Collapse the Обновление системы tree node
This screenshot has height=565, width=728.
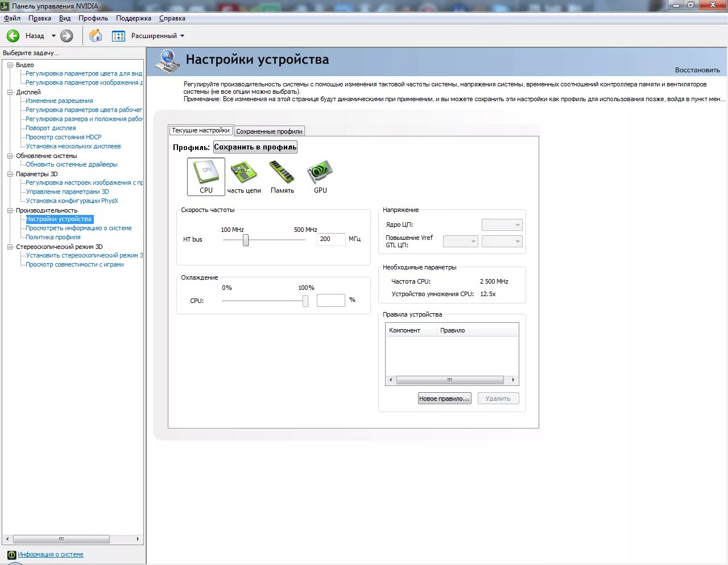tap(10, 156)
